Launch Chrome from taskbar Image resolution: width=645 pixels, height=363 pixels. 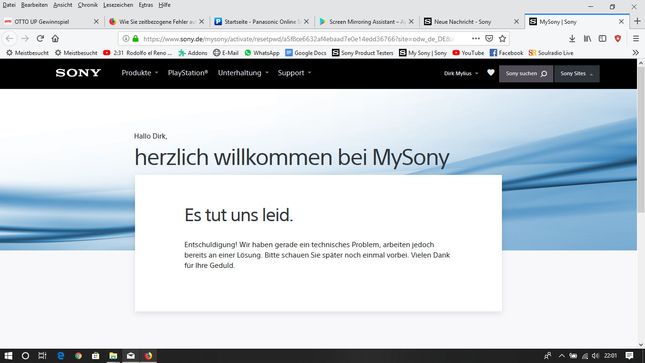(x=78, y=356)
